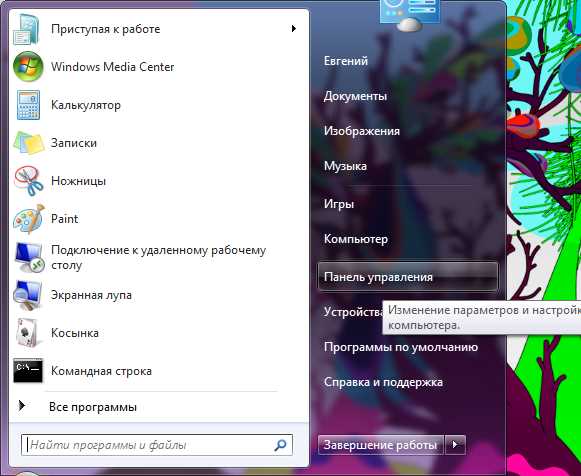This screenshot has height=476, width=581.
Task: Expand Все программы list arrow
Action: 22,406
